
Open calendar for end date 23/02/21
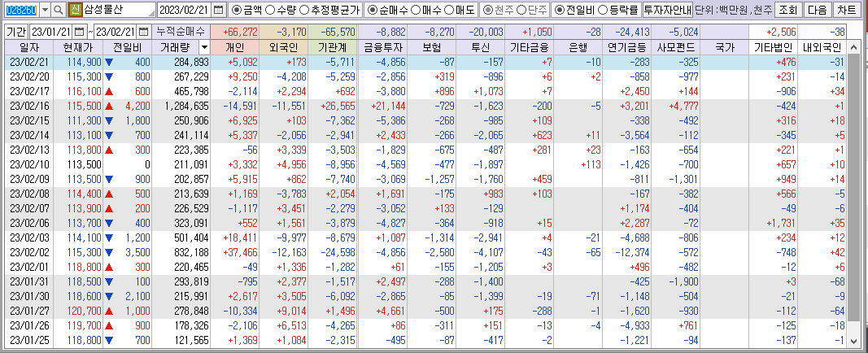click(x=143, y=32)
